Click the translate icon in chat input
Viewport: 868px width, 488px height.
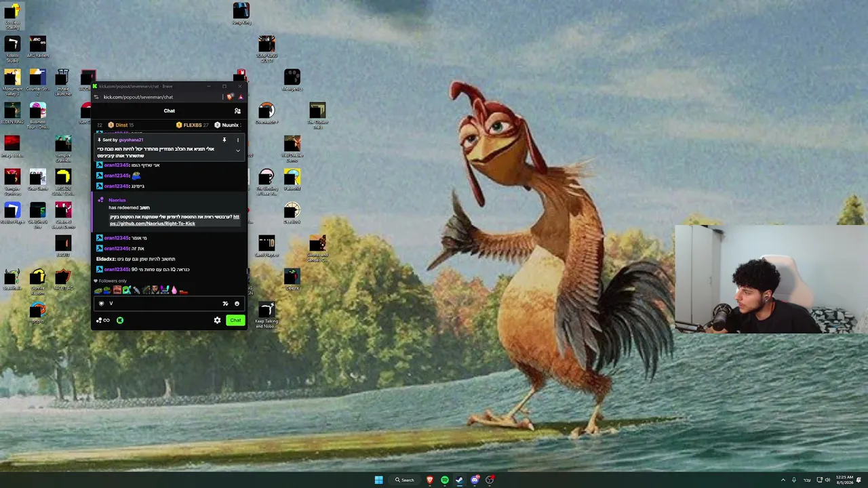point(225,304)
